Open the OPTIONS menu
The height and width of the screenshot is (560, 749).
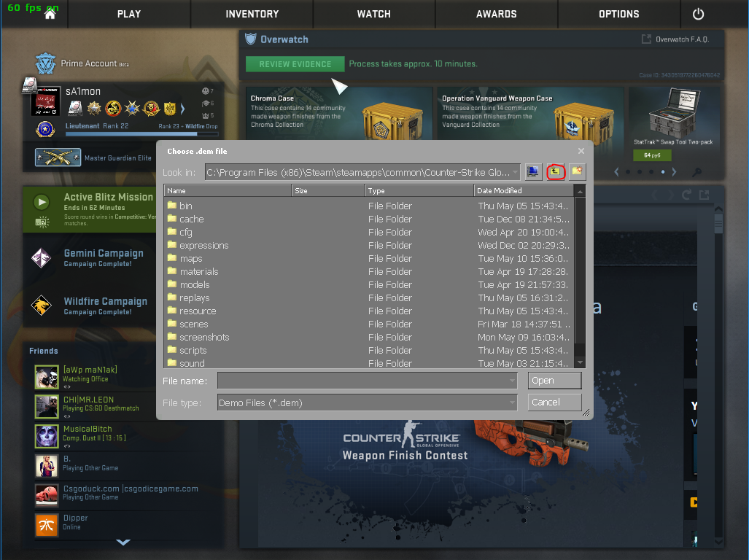coord(618,14)
